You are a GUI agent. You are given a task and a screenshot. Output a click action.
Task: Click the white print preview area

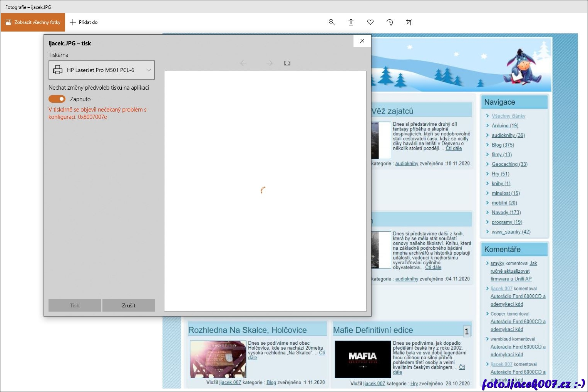coord(265,231)
